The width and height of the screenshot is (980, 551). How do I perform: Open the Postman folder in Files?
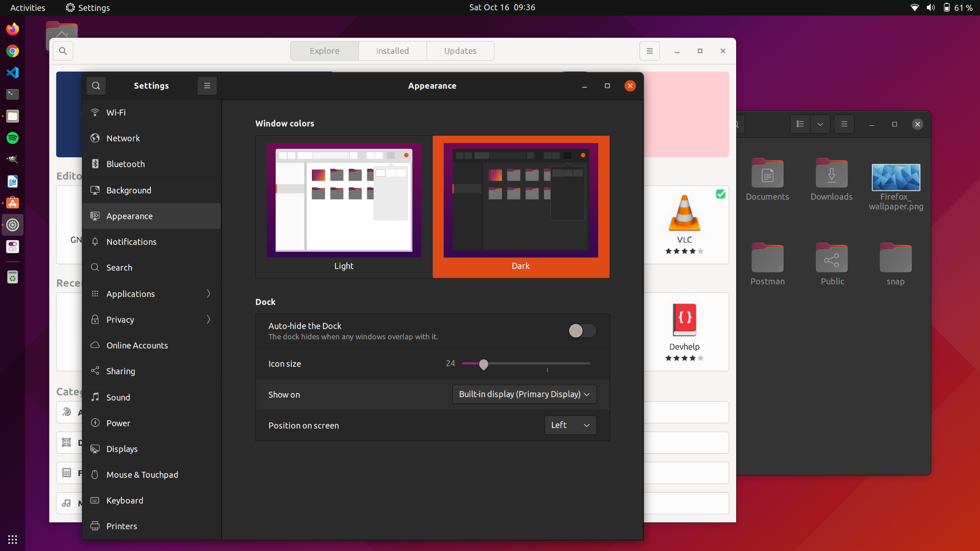tap(767, 264)
